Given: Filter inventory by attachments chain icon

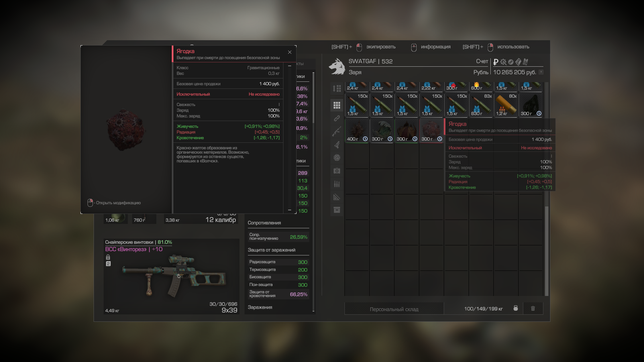Looking at the screenshot, I should (337, 118).
